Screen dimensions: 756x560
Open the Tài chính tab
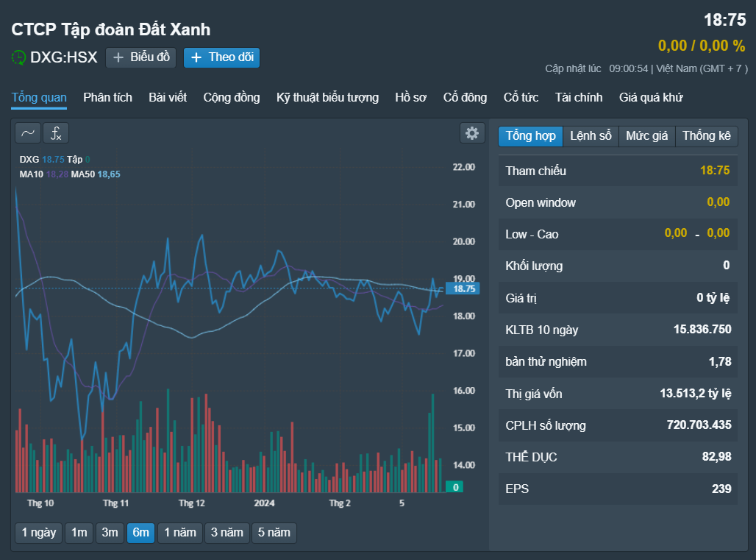click(579, 97)
